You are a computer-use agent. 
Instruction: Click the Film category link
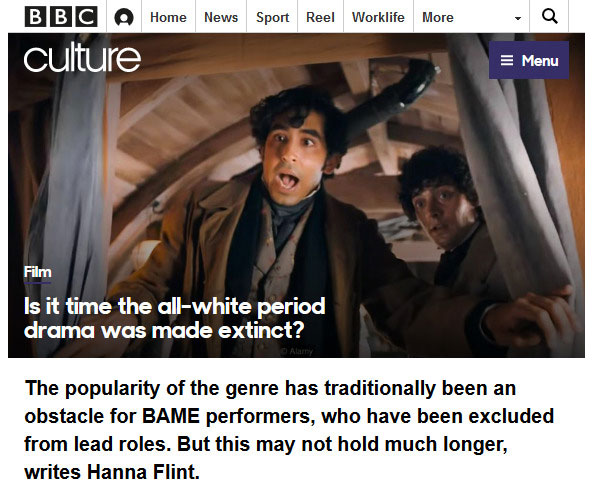[38, 272]
